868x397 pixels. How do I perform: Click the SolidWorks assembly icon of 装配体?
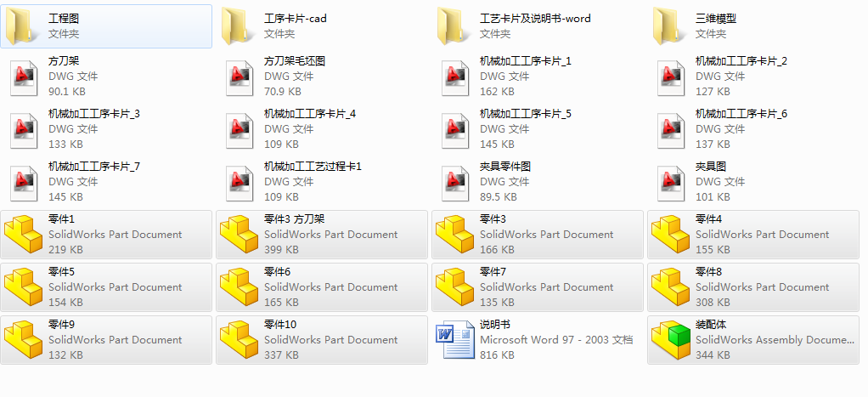click(671, 340)
